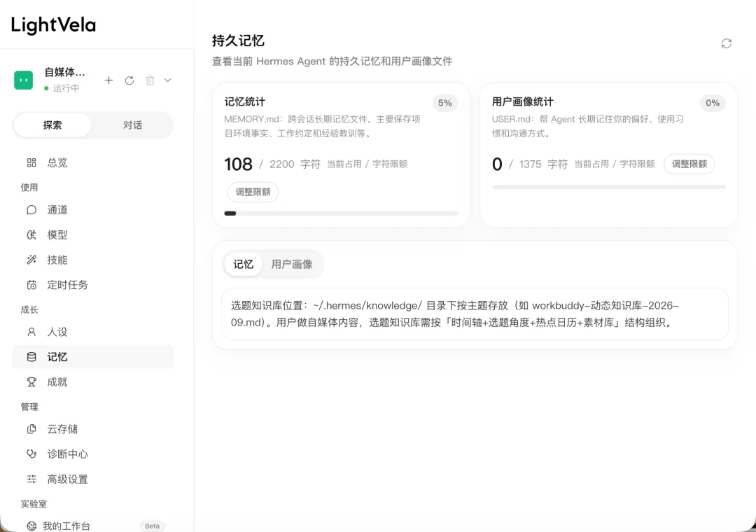Image resolution: width=756 pixels, height=532 pixels.
Task: Click the 我的工作台 icon
Action: click(31, 526)
